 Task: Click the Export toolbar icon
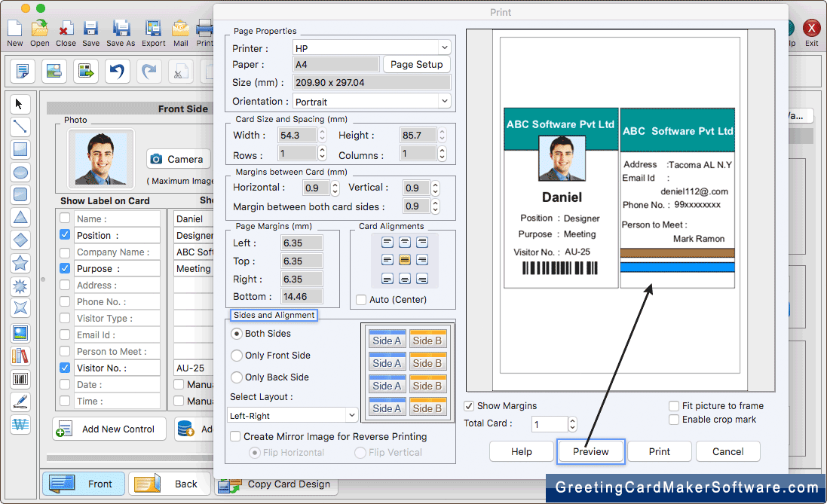[x=154, y=32]
